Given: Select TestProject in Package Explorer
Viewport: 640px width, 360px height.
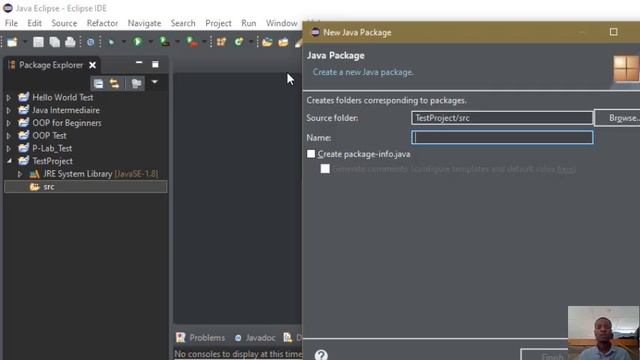Looking at the screenshot, I should point(52,161).
